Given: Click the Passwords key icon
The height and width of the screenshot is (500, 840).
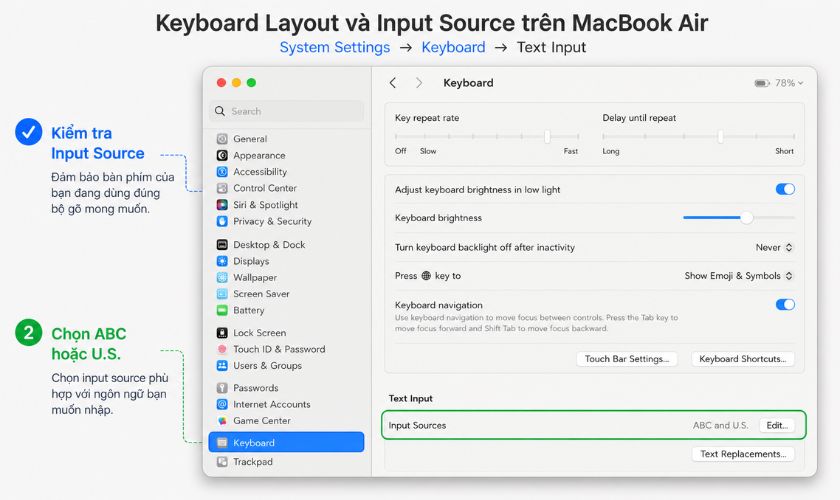Looking at the screenshot, I should [x=222, y=388].
